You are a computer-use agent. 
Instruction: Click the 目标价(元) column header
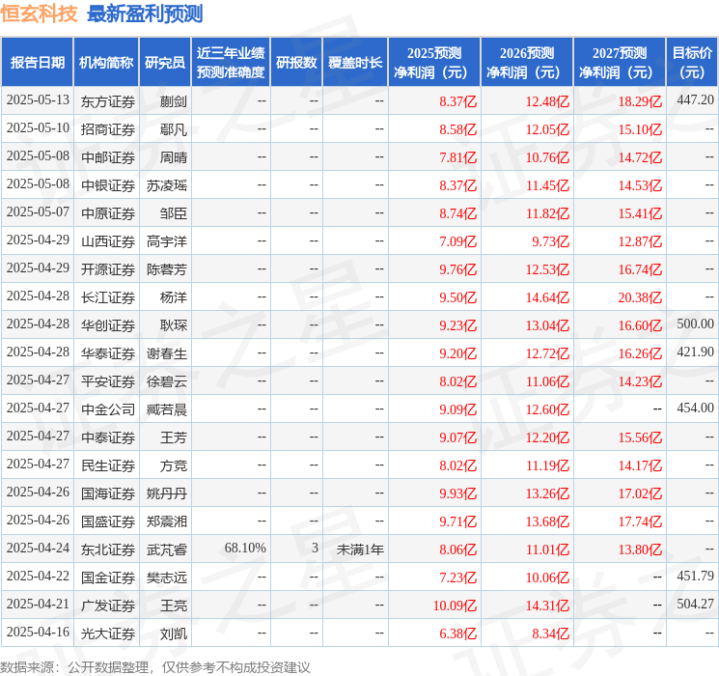point(692,62)
